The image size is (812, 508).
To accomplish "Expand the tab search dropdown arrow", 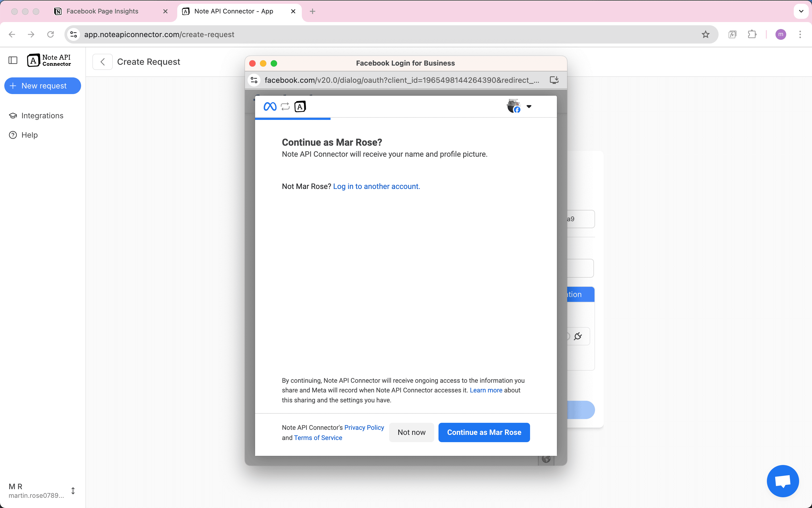I will click(801, 11).
